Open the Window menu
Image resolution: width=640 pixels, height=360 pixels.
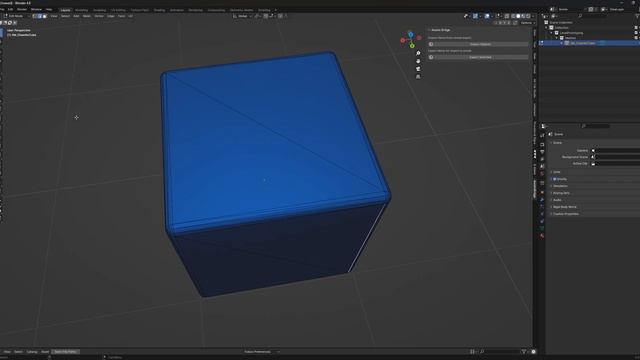click(36, 9)
